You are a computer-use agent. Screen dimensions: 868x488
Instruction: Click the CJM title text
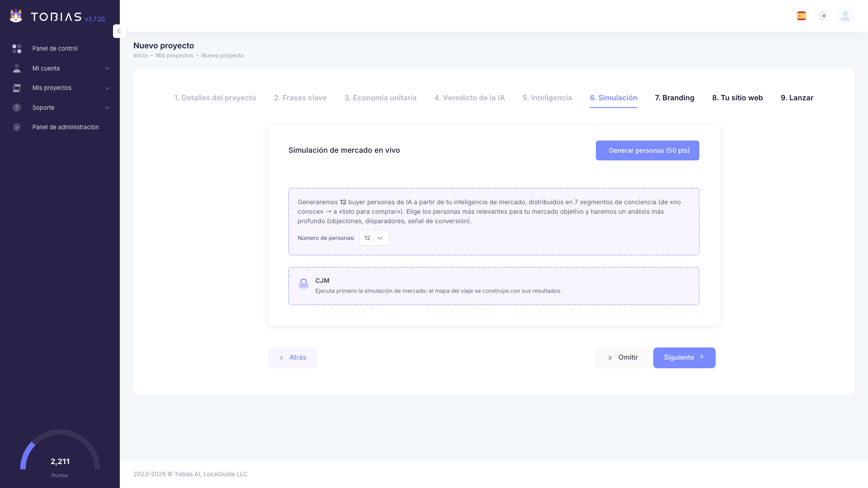322,281
